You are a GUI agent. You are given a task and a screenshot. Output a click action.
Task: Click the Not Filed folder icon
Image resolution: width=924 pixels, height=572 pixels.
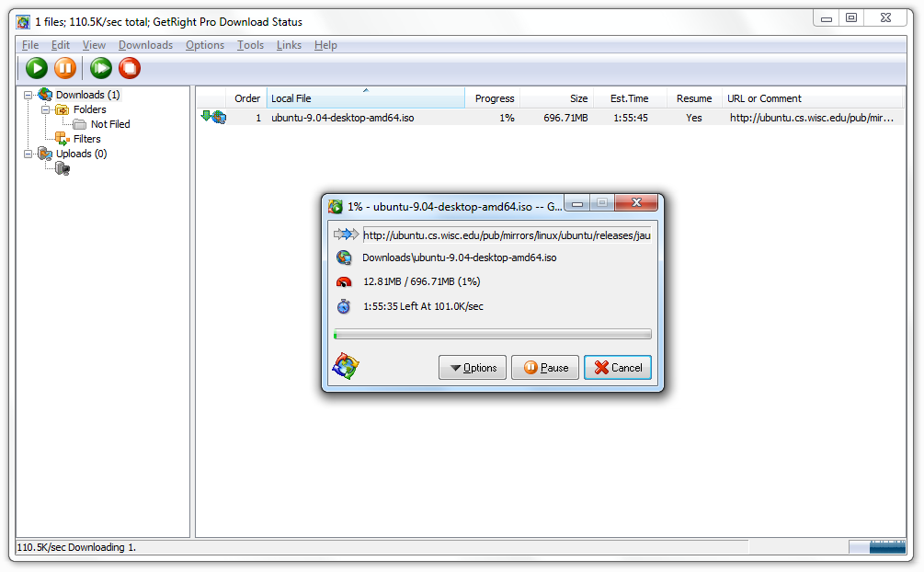(80, 124)
